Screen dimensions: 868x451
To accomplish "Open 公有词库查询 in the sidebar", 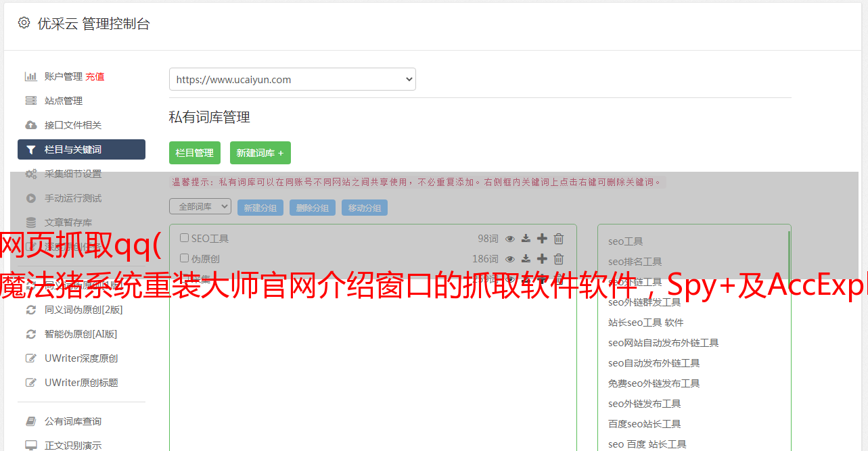I will point(73,421).
